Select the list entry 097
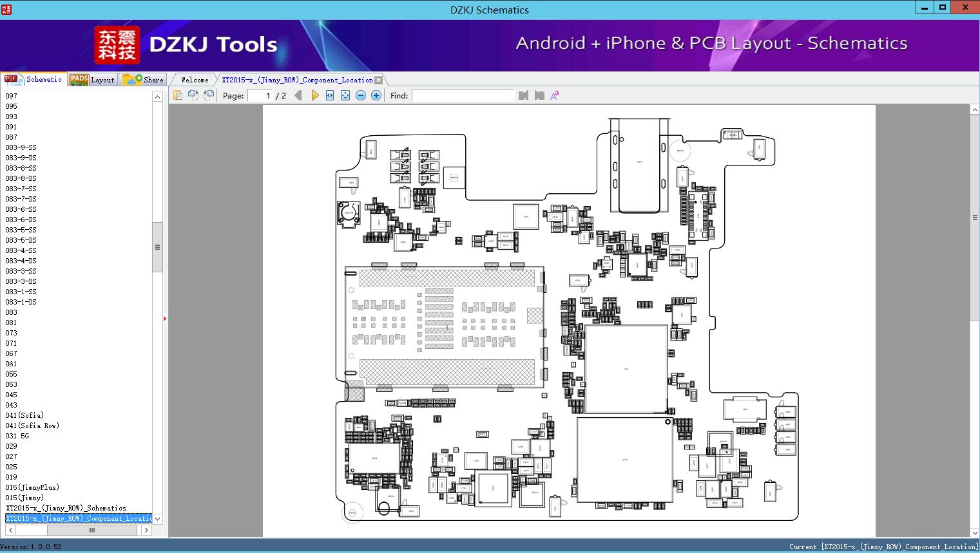This screenshot has width=980, height=553. pos(12,96)
